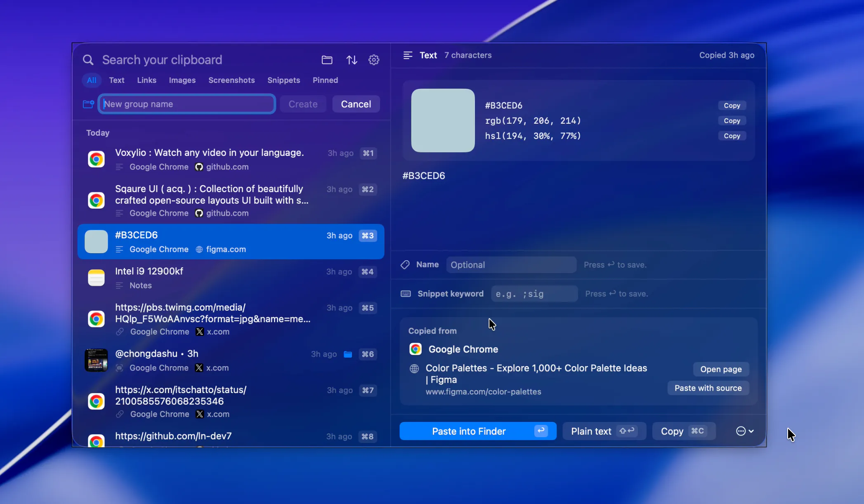Select the Sqaure UI clipboard entry title
This screenshot has width=864, height=504.
tap(212, 195)
